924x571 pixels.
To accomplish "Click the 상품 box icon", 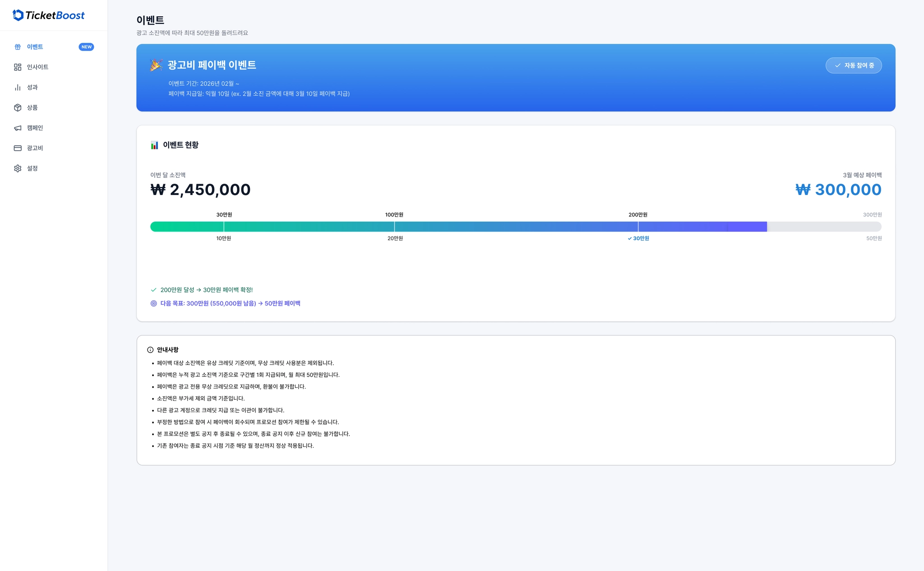I will coord(18,107).
